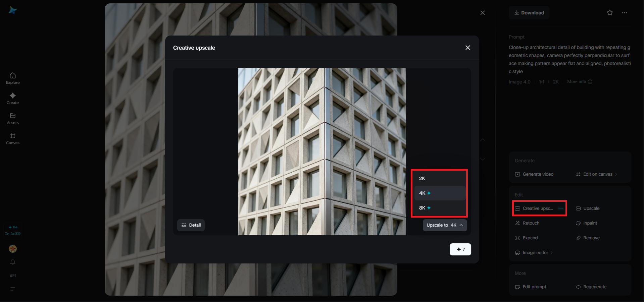This screenshot has width=644, height=302.
Task: Open the Create section from the sidebar
Action: click(x=12, y=98)
